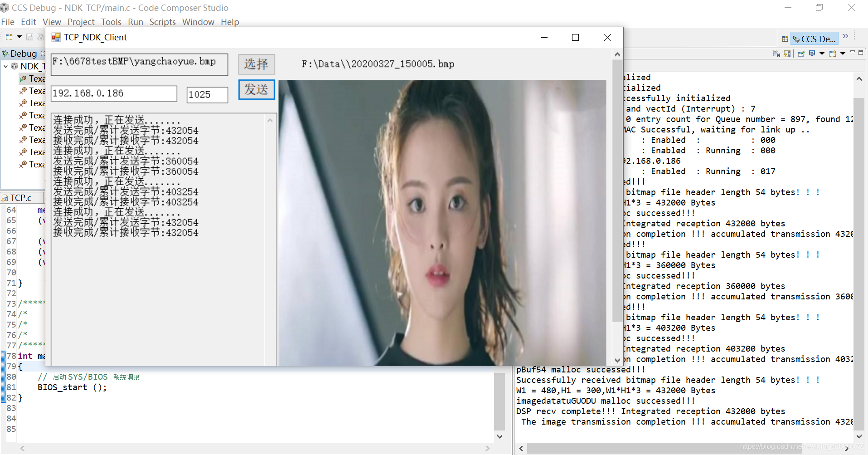Collapse the NDK_TCP debug session node

[5, 67]
